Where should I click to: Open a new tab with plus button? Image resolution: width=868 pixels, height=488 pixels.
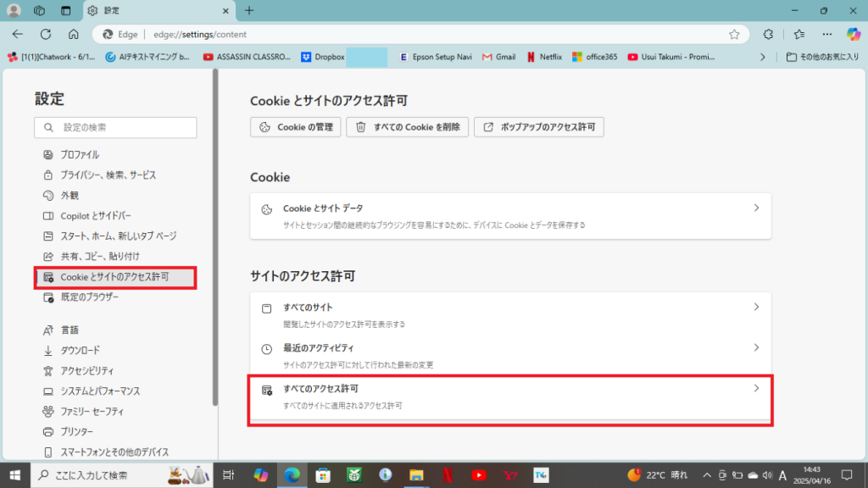click(249, 10)
